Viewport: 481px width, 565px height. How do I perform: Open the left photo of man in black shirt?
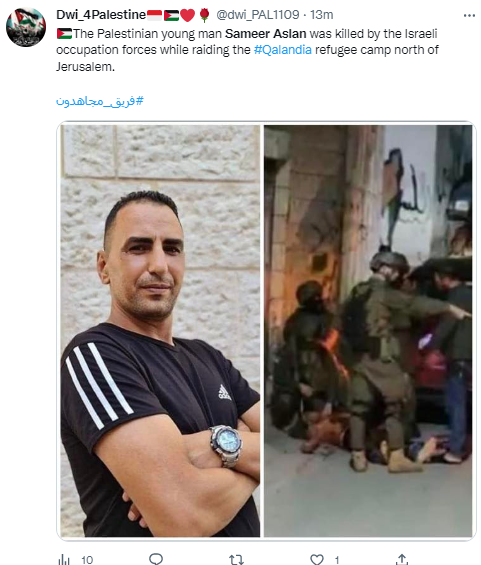(160, 331)
